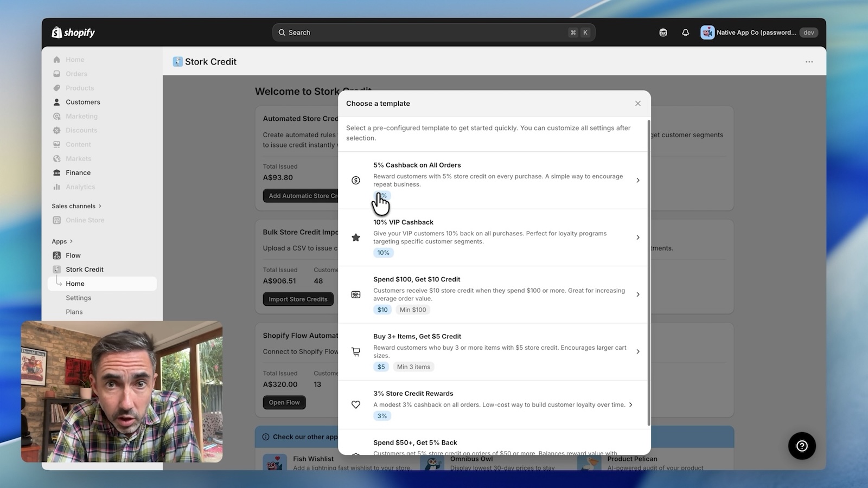Select Spend $50+, Get 5% Back template
This screenshot has width=868, height=488.
point(494,442)
